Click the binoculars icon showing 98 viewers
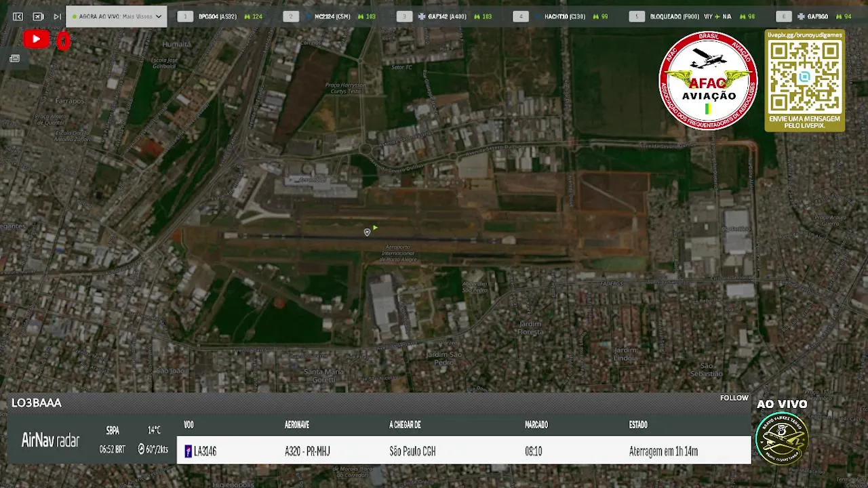Viewport: 868px width, 488px height. [743, 16]
